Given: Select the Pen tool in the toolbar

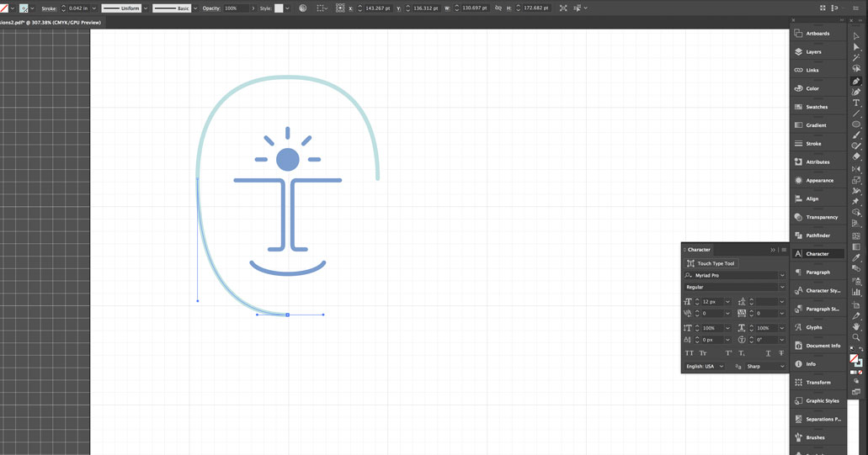Looking at the screenshot, I should coord(856,81).
